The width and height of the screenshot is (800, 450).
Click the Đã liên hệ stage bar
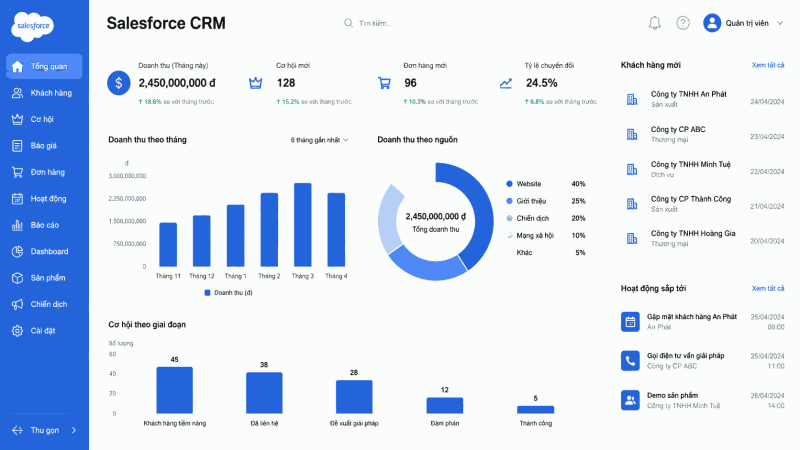click(264, 393)
